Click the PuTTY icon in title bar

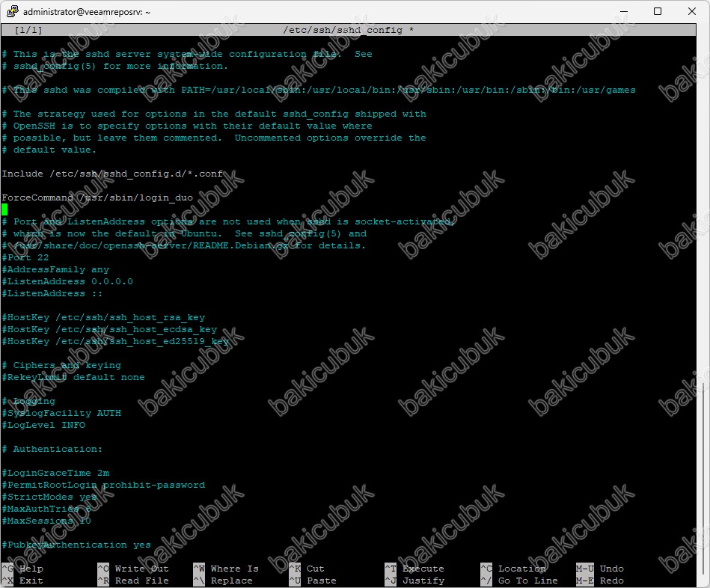click(13, 11)
